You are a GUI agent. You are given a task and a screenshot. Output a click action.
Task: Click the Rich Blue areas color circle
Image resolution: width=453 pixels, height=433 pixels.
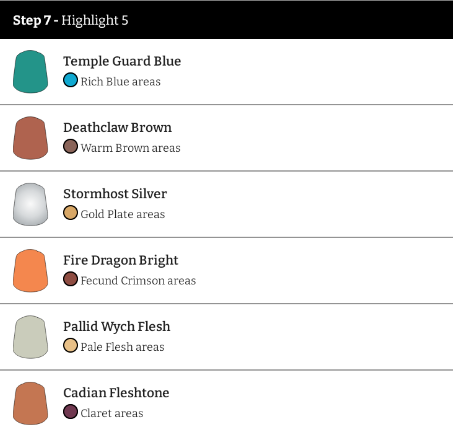[70, 80]
